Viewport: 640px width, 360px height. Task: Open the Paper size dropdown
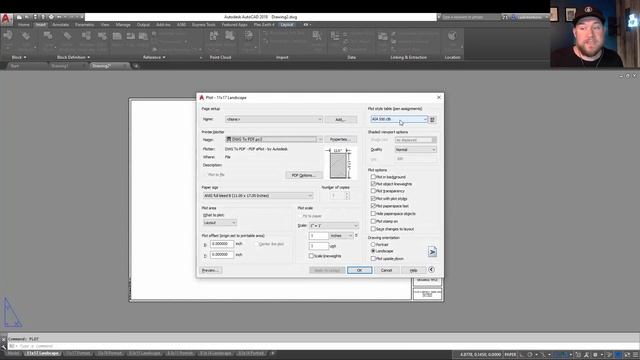258,196
